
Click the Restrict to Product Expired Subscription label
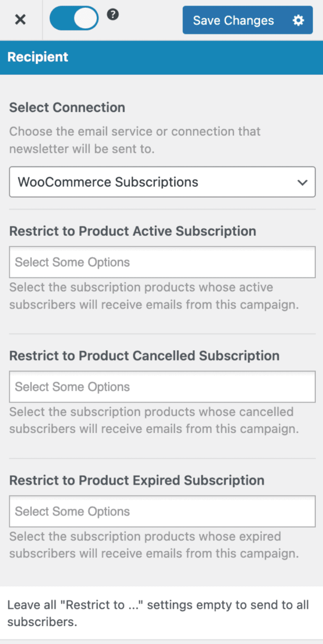[137, 480]
